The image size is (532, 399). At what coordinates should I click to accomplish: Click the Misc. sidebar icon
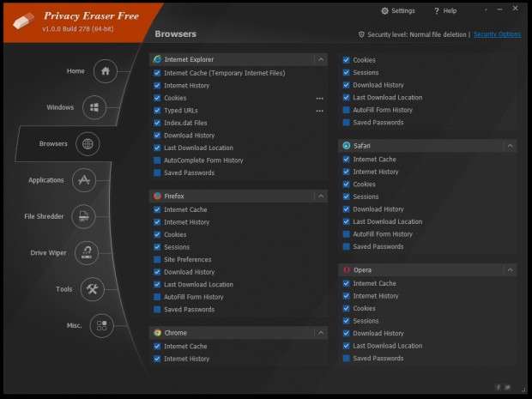click(102, 325)
